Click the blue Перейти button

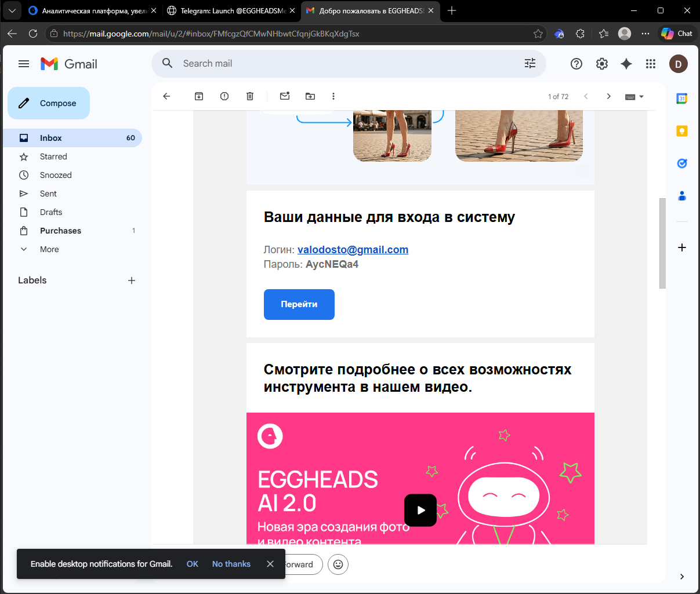[299, 304]
